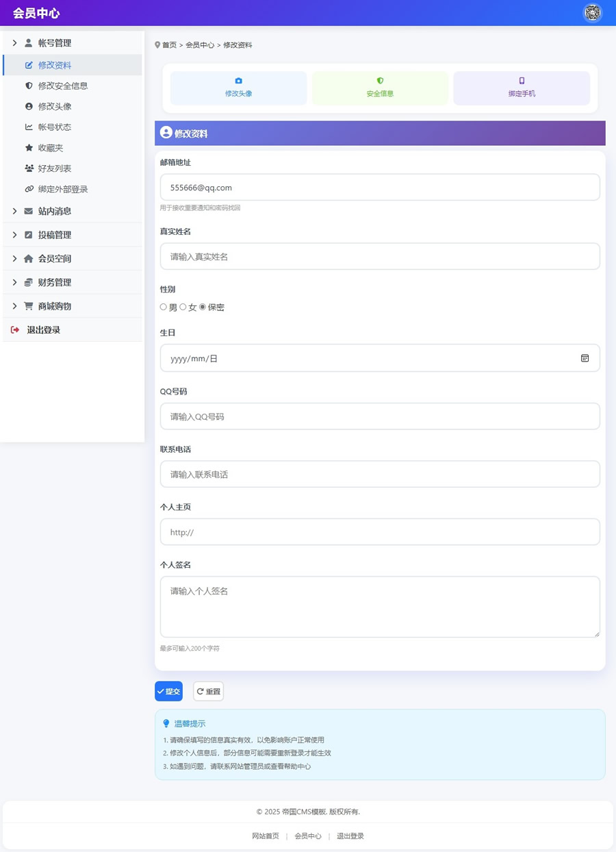This screenshot has width=616, height=852.
Task: Select the 男 gender radio button
Action: click(x=163, y=307)
